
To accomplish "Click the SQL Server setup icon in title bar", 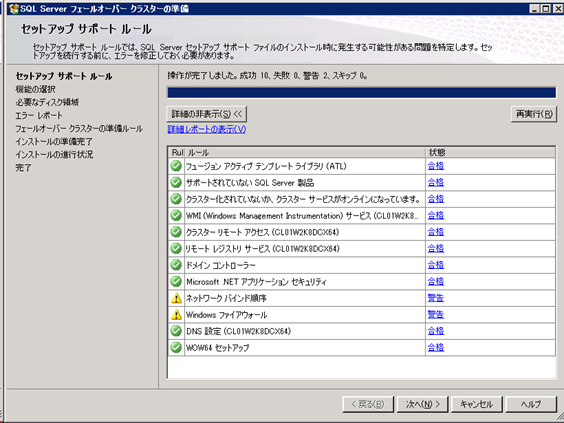I will tap(14, 9).
